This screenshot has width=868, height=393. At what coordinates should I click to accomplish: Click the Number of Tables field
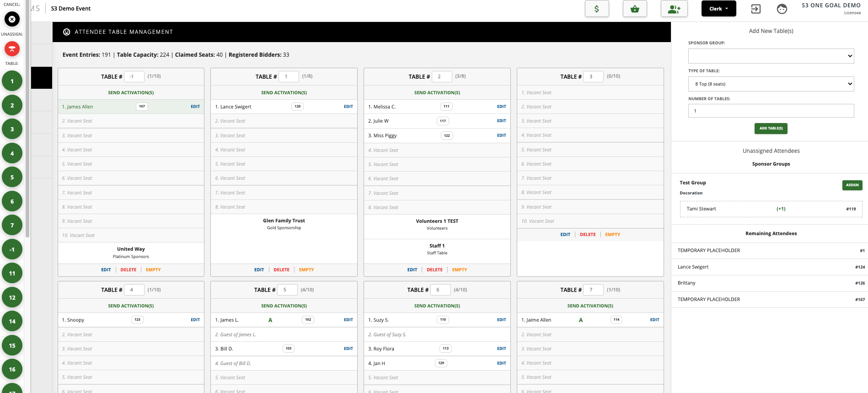pos(771,111)
